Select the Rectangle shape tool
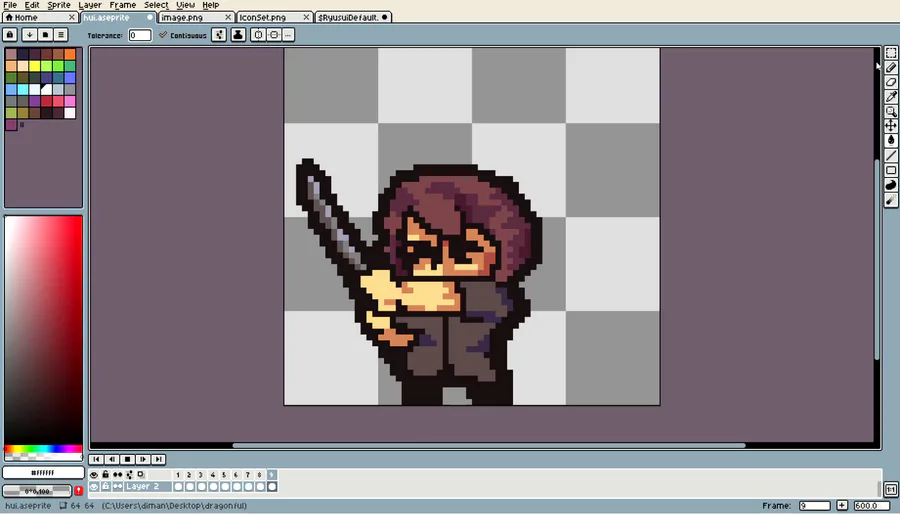This screenshot has width=900, height=514. (x=891, y=170)
